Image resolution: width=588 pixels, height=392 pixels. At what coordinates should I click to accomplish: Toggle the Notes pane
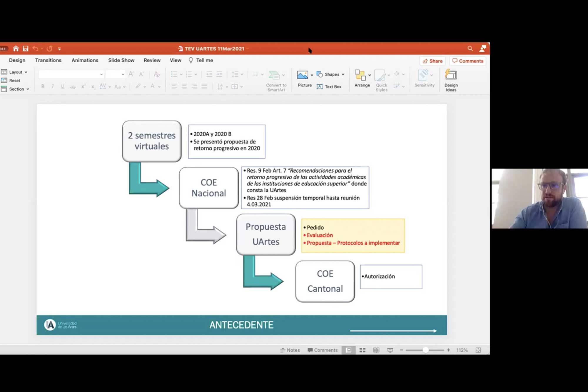click(290, 350)
